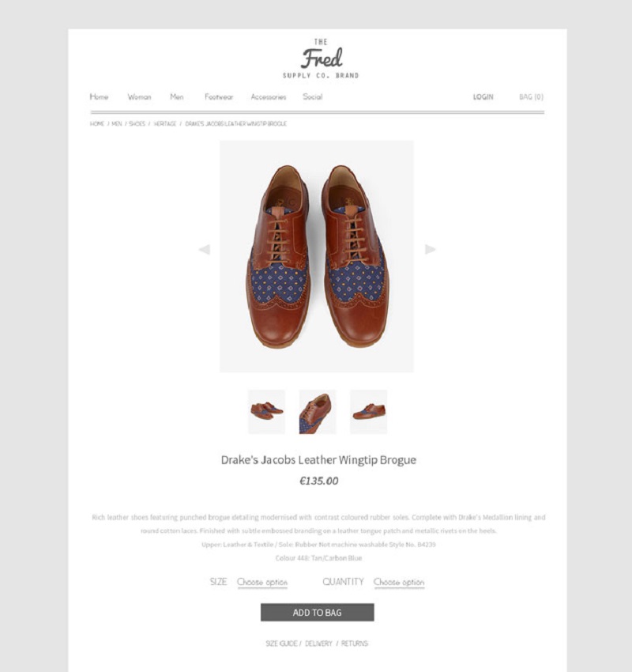632x672 pixels.
Task: Open the Social menu item
Action: point(313,97)
